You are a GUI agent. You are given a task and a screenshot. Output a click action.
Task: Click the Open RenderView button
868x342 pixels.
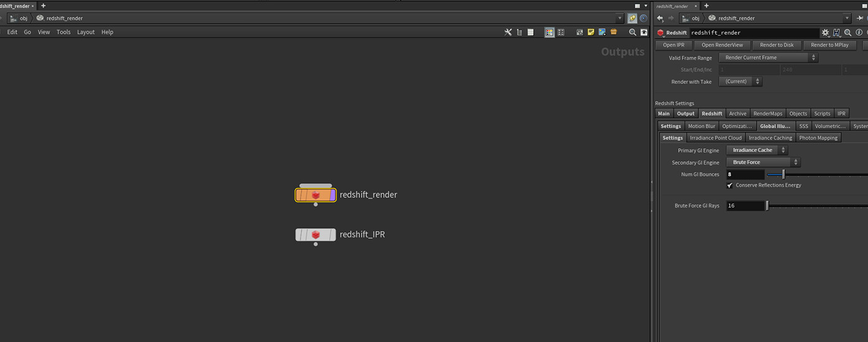click(722, 45)
